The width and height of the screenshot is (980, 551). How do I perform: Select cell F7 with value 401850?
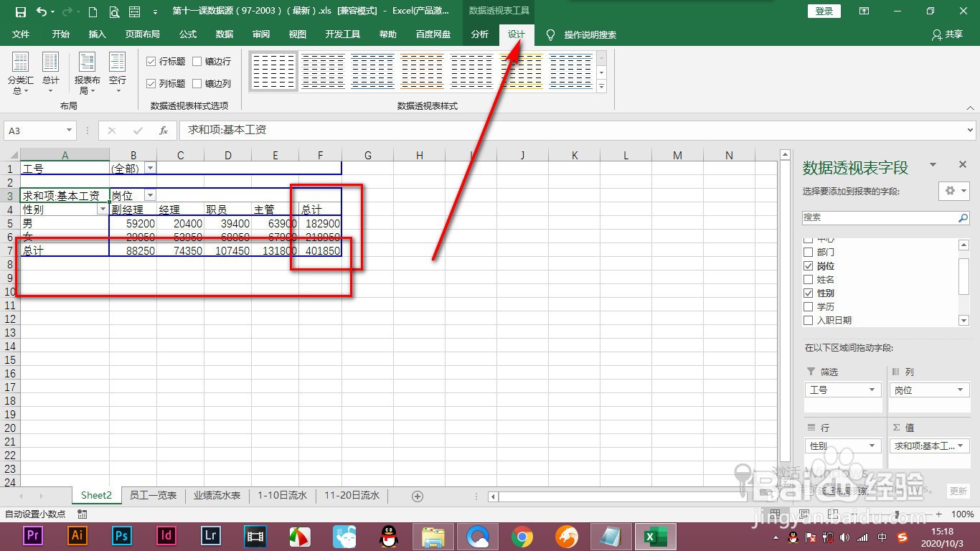(x=320, y=251)
